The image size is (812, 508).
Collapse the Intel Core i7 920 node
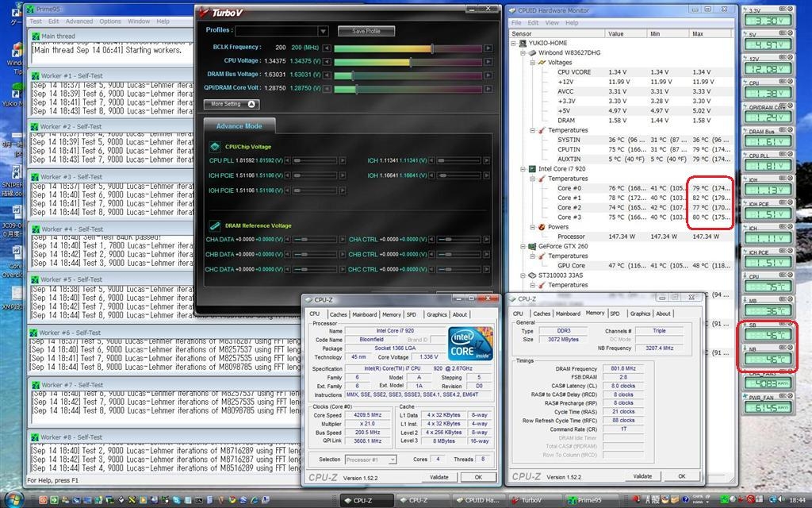(523, 169)
